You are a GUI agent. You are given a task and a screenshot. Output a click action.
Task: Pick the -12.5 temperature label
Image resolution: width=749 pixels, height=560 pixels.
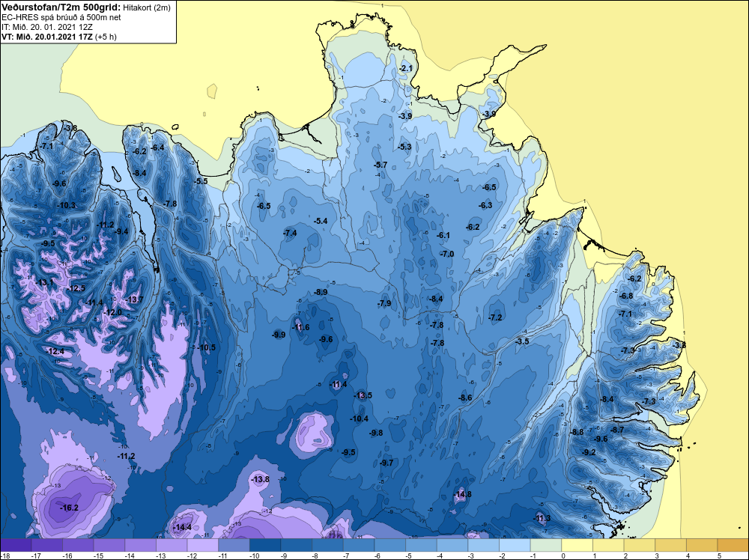pos(76,288)
